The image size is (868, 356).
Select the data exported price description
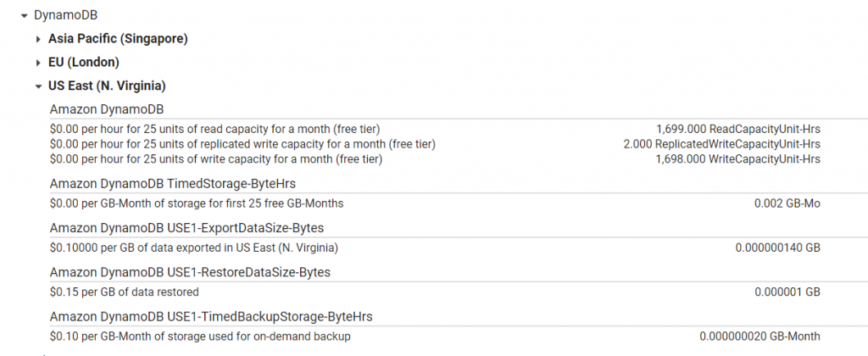click(194, 248)
